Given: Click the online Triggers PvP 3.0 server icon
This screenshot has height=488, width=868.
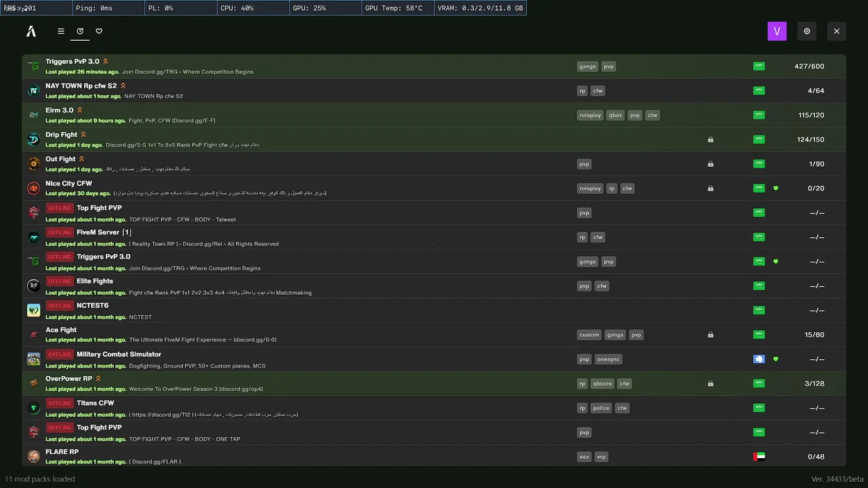Looking at the screenshot, I should [x=34, y=66].
